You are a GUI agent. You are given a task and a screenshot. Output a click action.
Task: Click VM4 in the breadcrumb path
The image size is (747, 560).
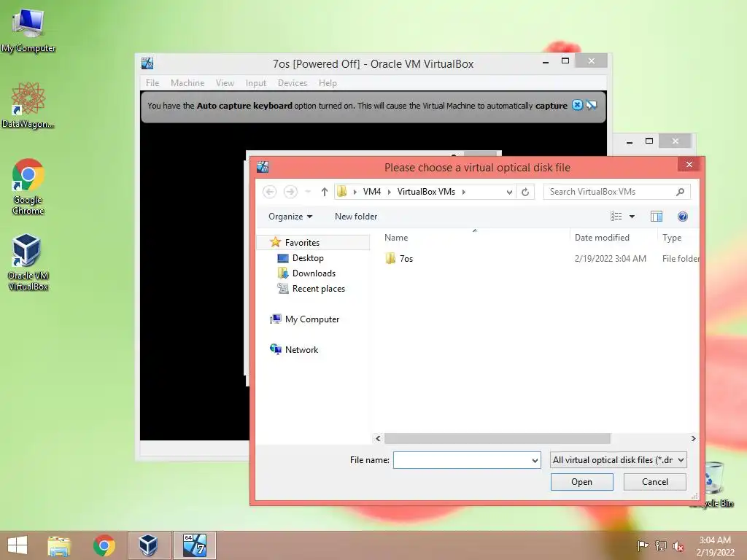[371, 192]
